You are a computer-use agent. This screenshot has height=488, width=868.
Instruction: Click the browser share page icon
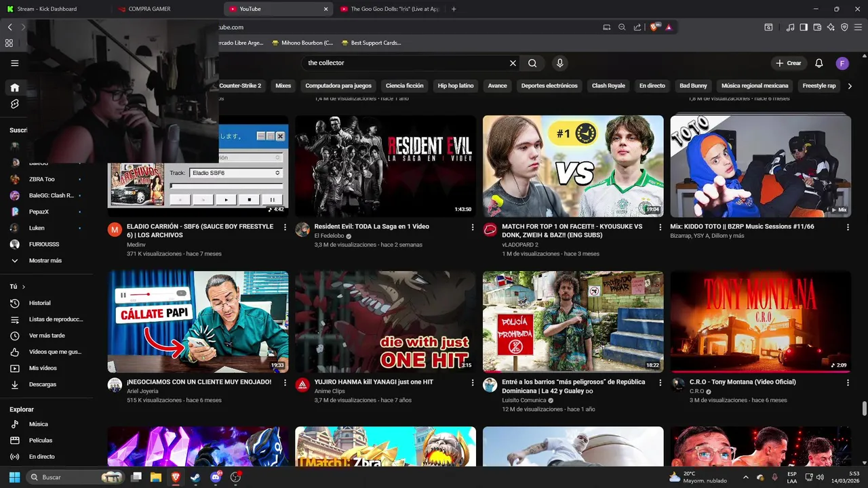[x=637, y=27]
